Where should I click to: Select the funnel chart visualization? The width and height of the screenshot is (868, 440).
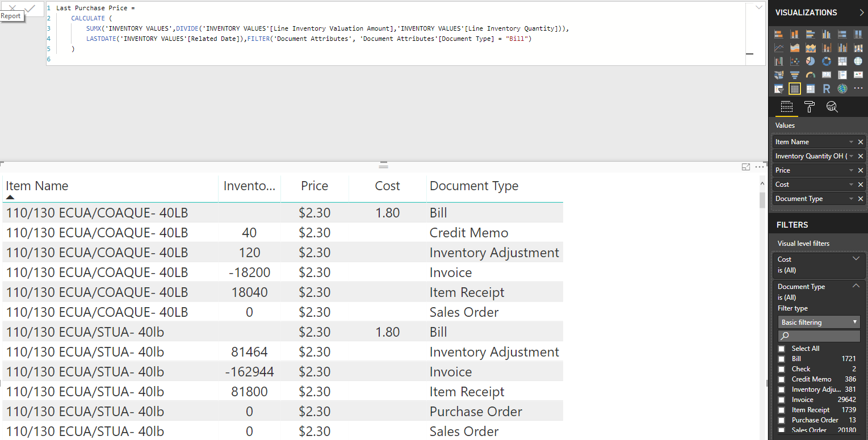(x=795, y=75)
